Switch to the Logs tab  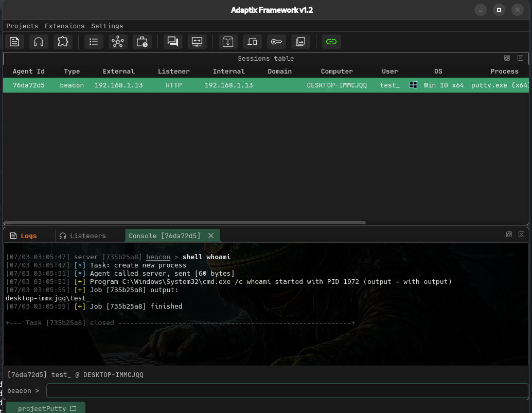point(28,236)
